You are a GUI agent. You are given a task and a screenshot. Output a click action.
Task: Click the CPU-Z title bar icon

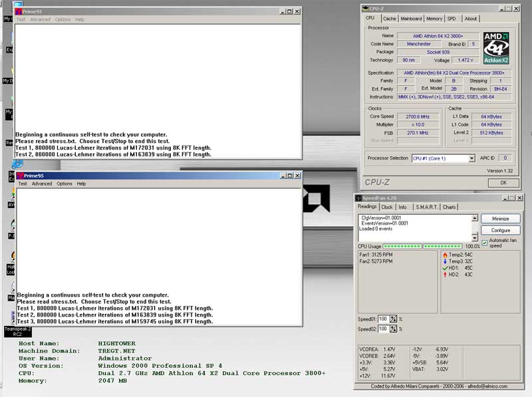365,9
